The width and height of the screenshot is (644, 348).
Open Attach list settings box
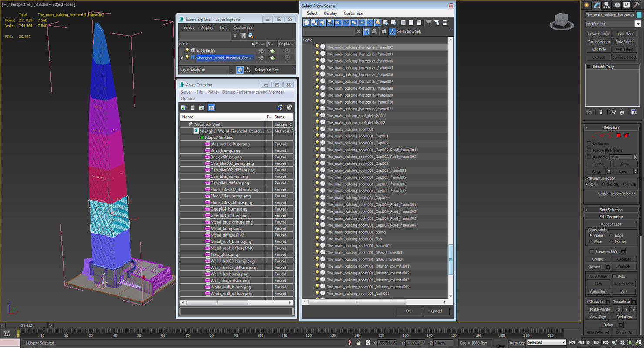[608, 267]
